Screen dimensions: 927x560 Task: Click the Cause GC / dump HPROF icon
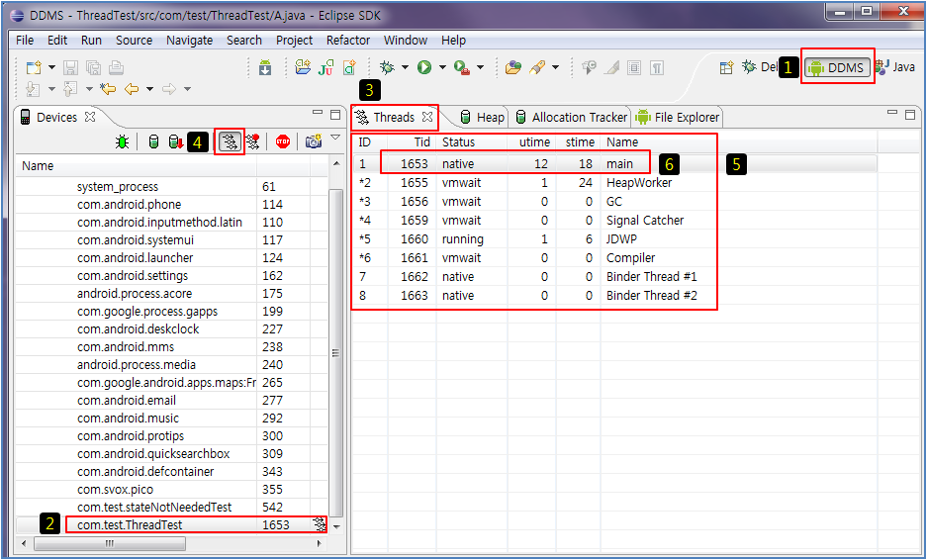tap(174, 141)
